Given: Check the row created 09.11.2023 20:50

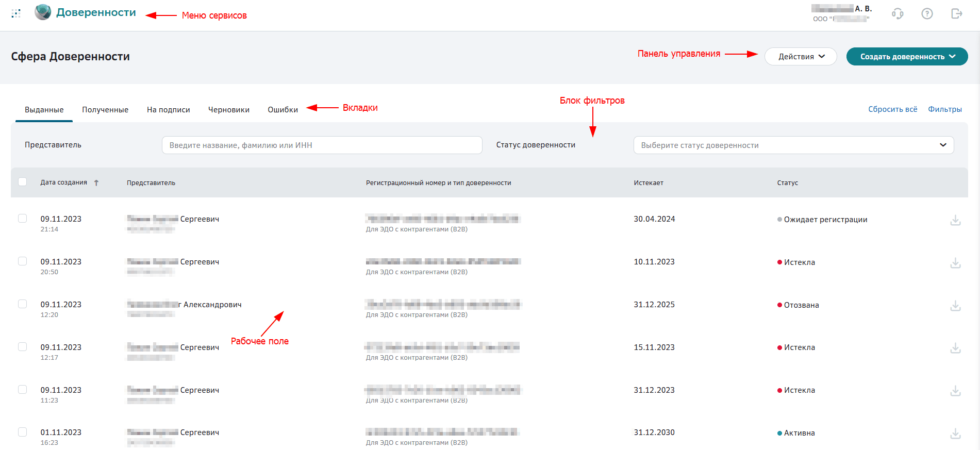Looking at the screenshot, I should [22, 261].
